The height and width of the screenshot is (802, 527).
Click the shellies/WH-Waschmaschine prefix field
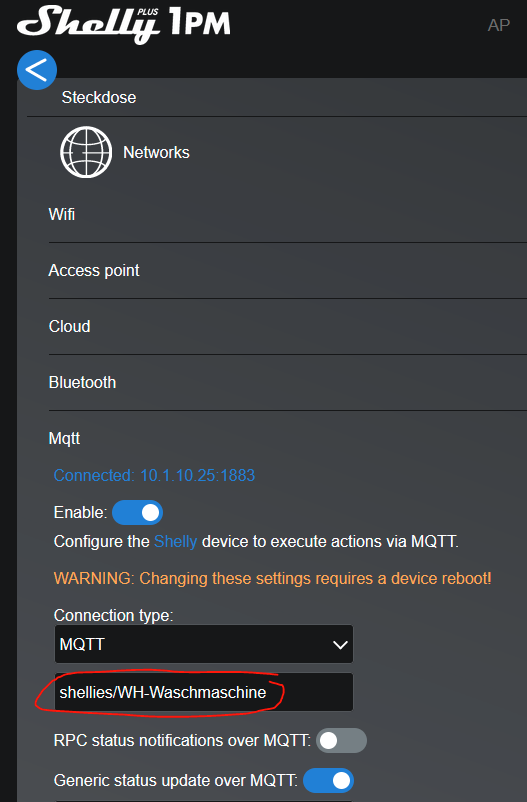(204, 692)
